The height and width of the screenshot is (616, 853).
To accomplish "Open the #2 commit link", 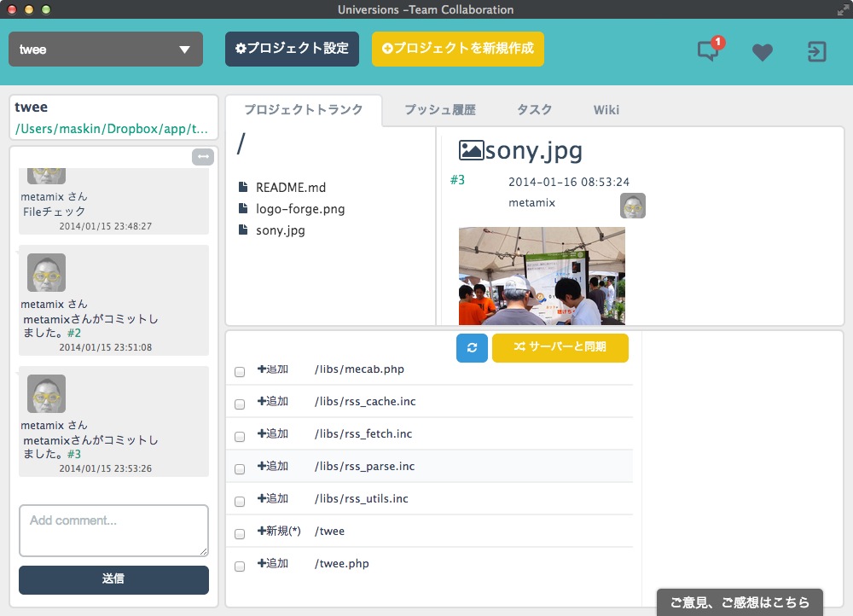I will point(74,334).
